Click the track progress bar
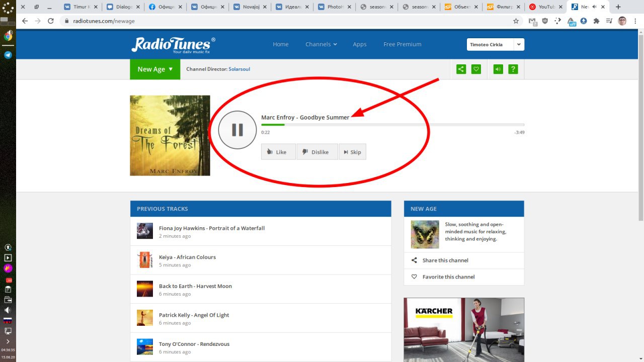The height and width of the screenshot is (362, 644). click(392, 125)
